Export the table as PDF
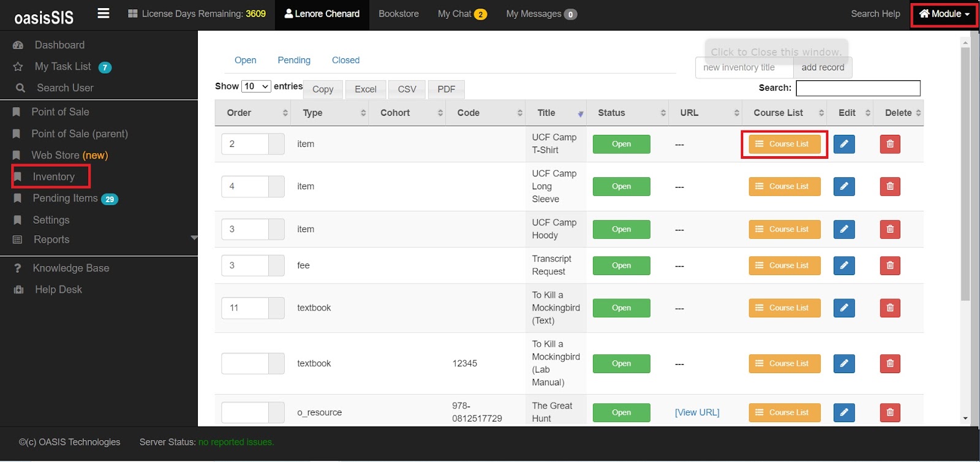This screenshot has width=980, height=462. pos(446,89)
